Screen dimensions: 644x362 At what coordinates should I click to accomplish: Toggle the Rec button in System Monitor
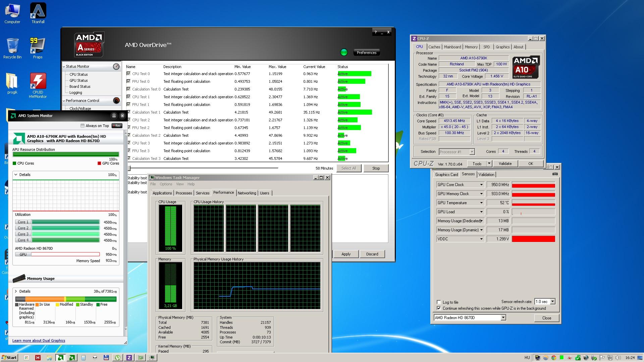pyautogui.click(x=117, y=126)
